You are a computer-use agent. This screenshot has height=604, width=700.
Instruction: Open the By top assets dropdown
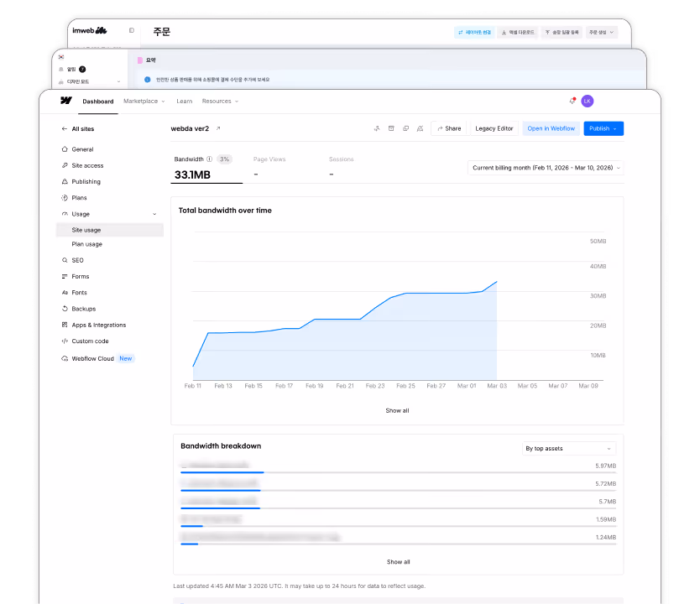(569, 448)
